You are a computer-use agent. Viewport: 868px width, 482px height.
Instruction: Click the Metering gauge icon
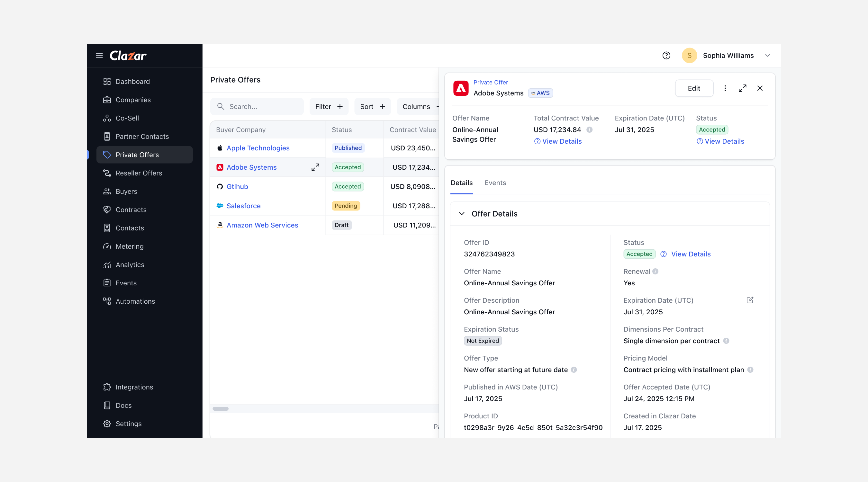pyautogui.click(x=107, y=246)
